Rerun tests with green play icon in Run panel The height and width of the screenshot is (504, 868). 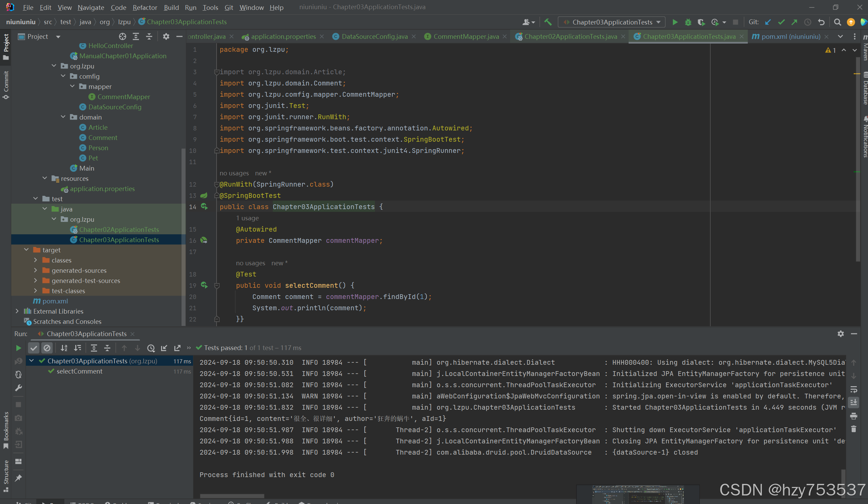point(18,348)
